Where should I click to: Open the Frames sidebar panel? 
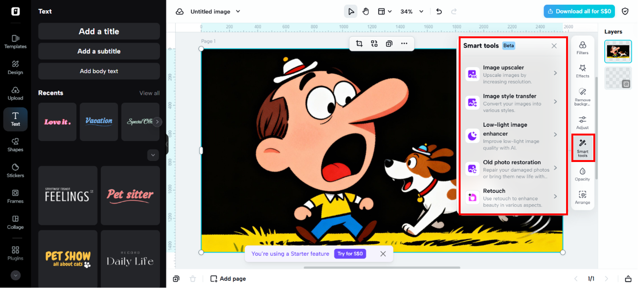pos(16,196)
